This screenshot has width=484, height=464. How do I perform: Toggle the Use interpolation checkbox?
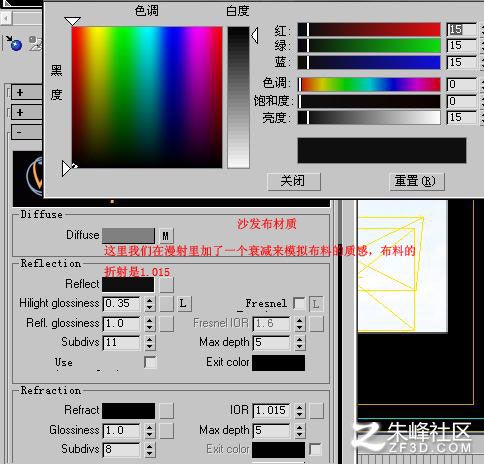tap(150, 362)
